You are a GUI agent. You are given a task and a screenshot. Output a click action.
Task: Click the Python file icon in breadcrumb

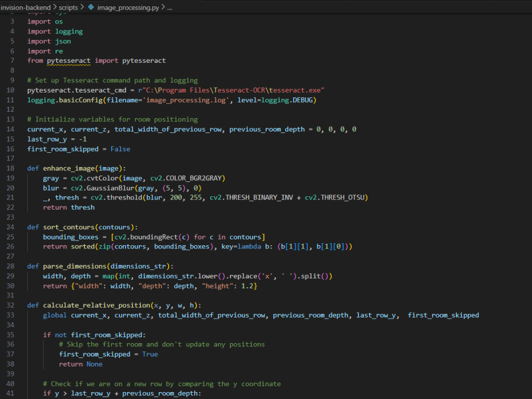pyautogui.click(x=91, y=7)
